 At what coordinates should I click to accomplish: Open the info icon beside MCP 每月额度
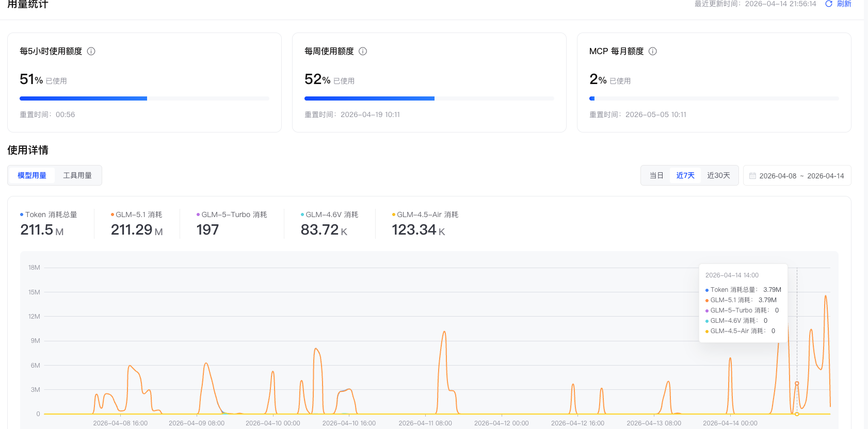[653, 51]
